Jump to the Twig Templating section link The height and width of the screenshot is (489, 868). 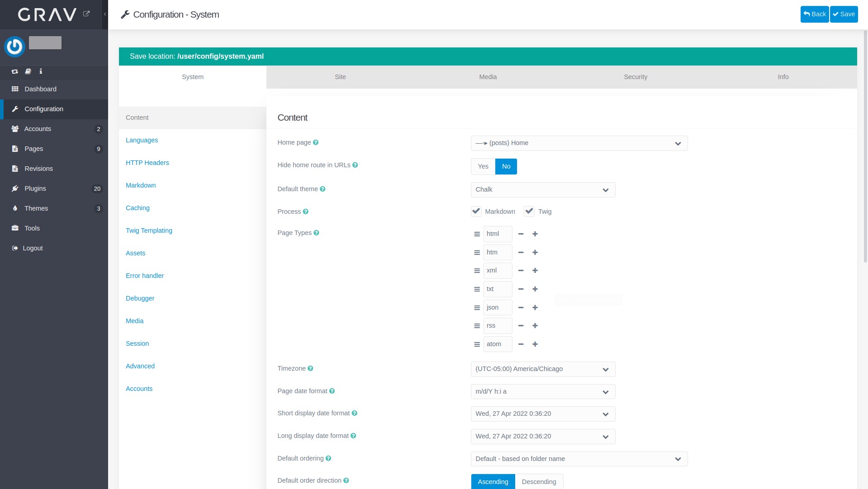click(x=149, y=230)
